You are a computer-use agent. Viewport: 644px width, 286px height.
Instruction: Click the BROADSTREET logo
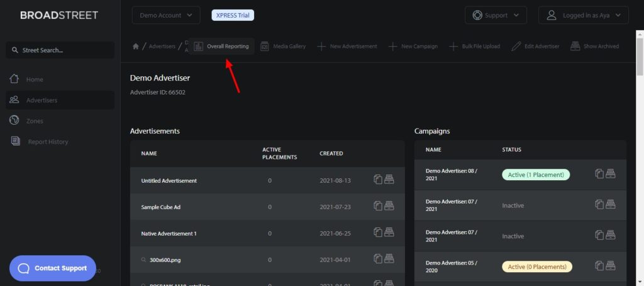59,15
